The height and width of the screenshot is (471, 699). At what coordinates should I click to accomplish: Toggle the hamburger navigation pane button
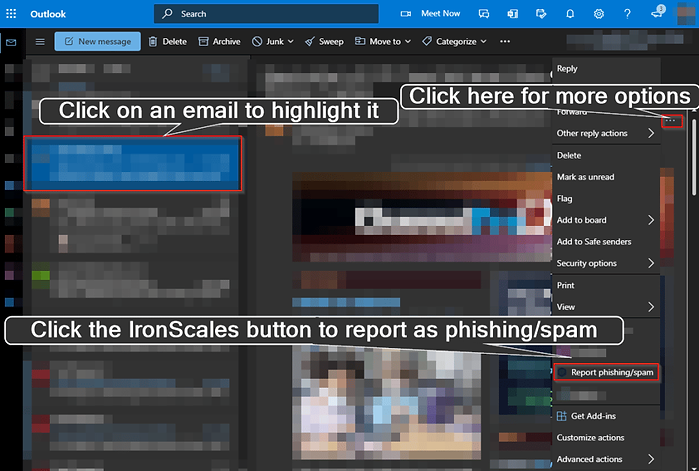[x=40, y=42]
